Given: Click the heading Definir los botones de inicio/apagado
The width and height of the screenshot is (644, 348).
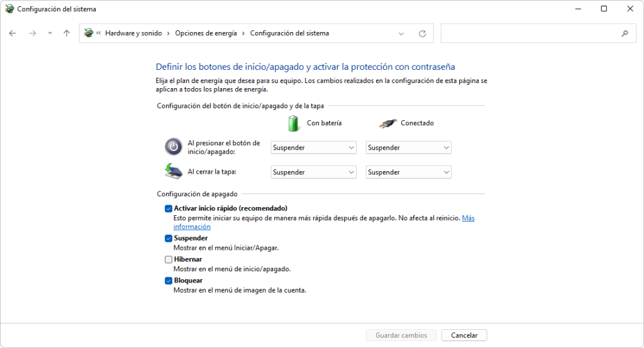Looking at the screenshot, I should [x=305, y=67].
